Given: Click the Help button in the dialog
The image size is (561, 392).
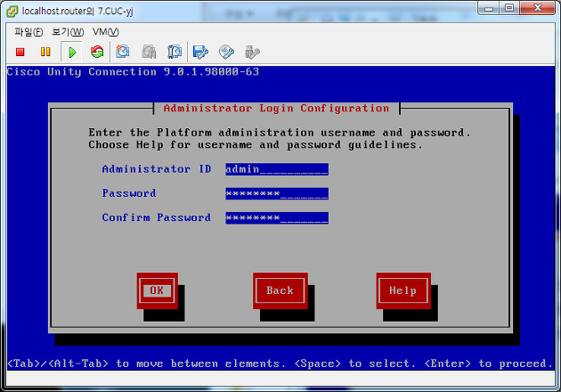Looking at the screenshot, I should (403, 290).
